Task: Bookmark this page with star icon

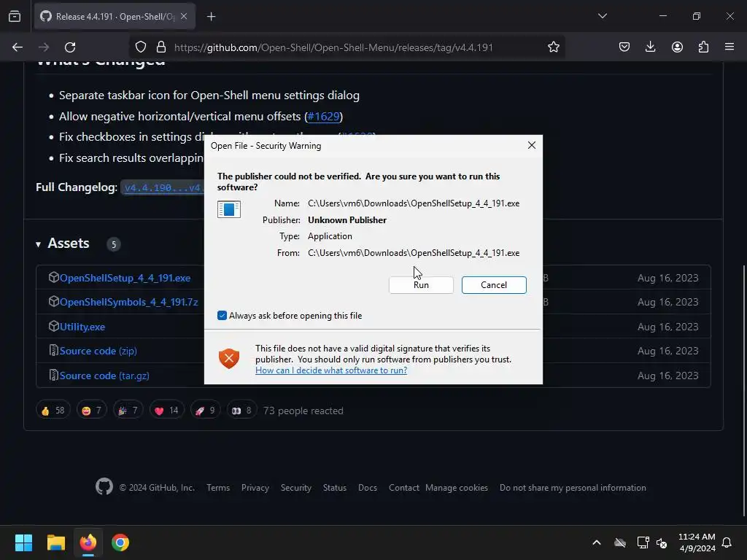Action: click(553, 47)
